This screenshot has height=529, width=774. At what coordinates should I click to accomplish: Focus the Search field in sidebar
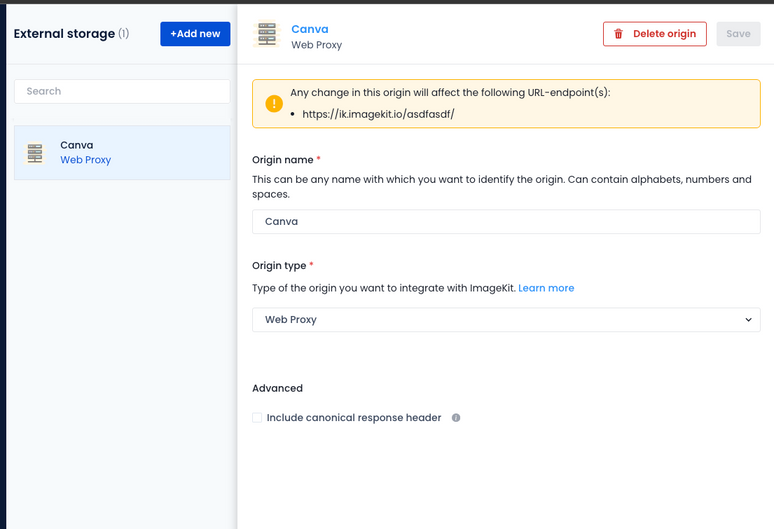[122, 91]
